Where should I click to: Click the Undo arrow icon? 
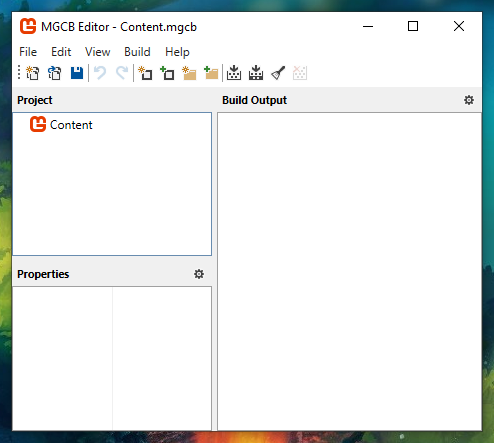click(x=100, y=73)
